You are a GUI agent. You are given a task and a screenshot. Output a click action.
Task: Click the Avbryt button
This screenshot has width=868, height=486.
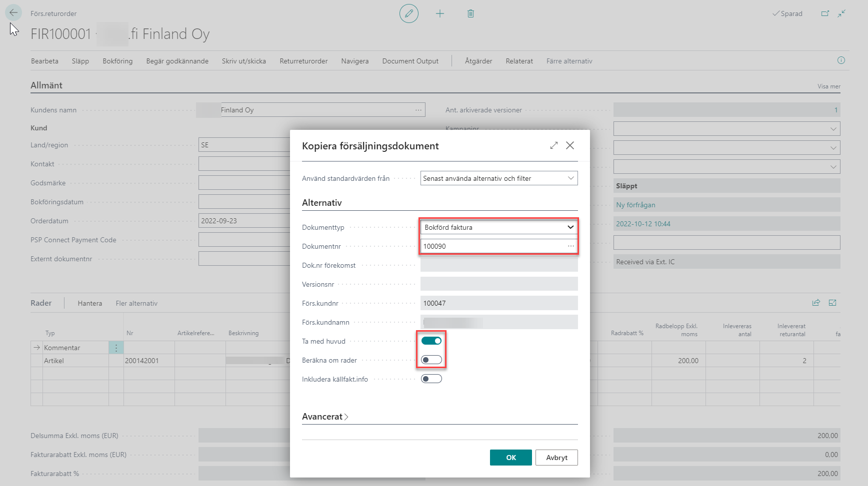point(556,458)
